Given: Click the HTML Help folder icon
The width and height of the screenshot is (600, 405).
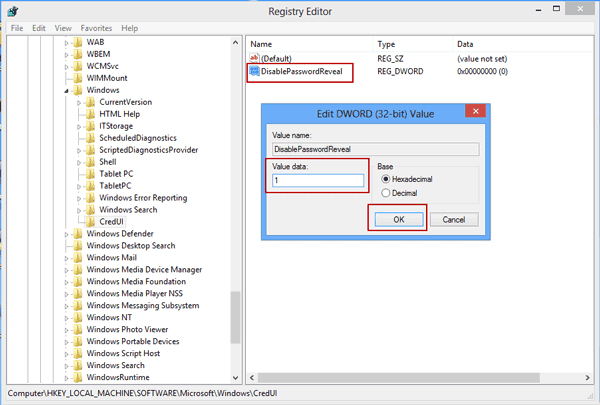Looking at the screenshot, I should pos(90,114).
